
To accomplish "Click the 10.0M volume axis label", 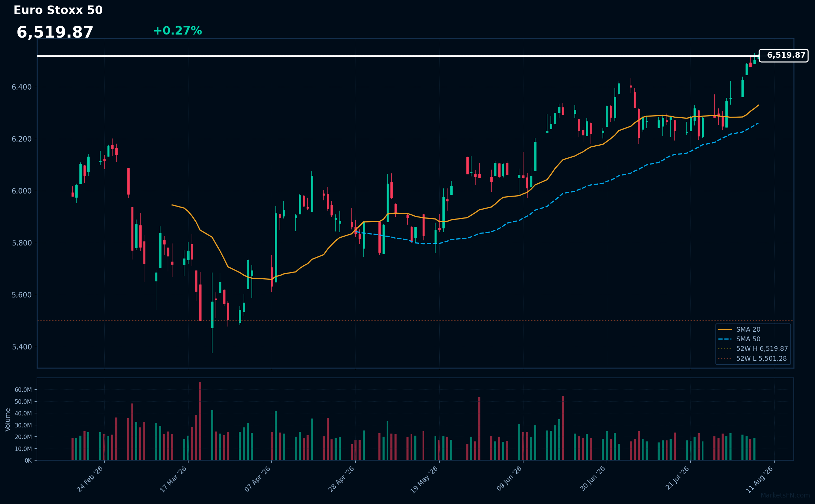I will [23, 449].
